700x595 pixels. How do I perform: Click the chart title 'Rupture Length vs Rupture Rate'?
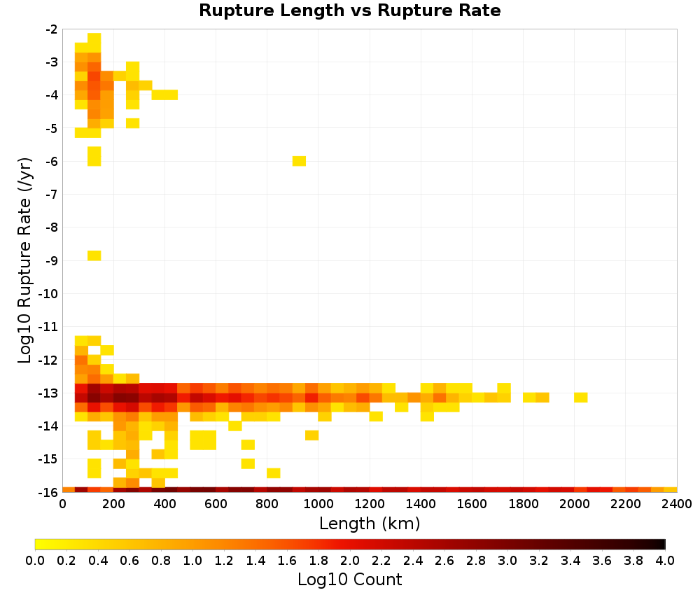349,10
